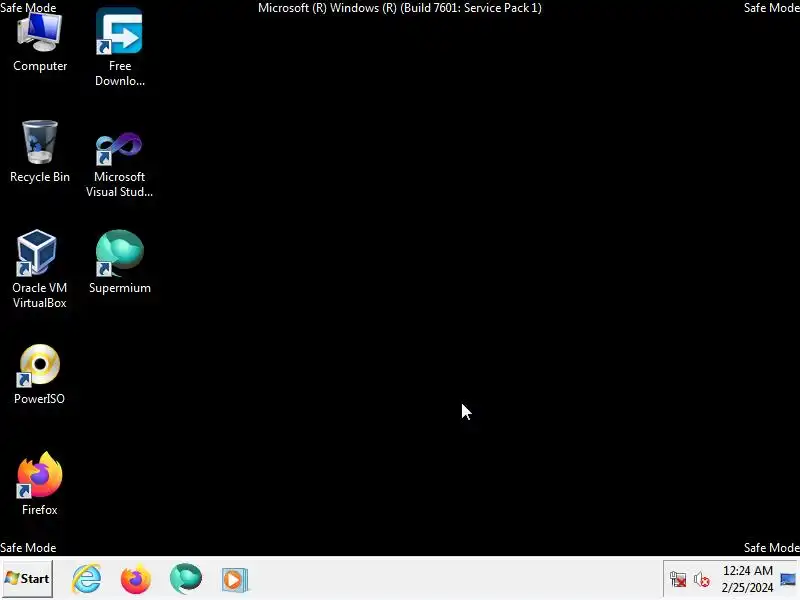Click the 'Supermium' label text
The height and width of the screenshot is (600, 800).
point(120,288)
